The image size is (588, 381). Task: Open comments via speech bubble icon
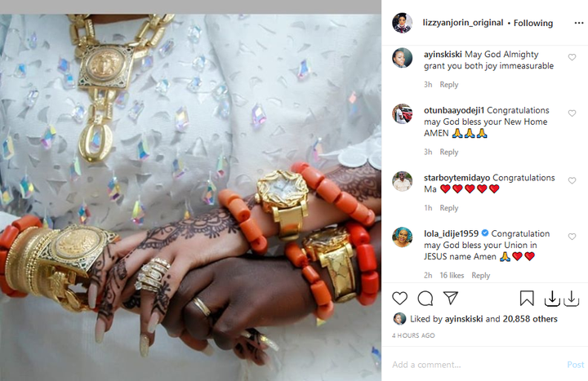tap(425, 299)
